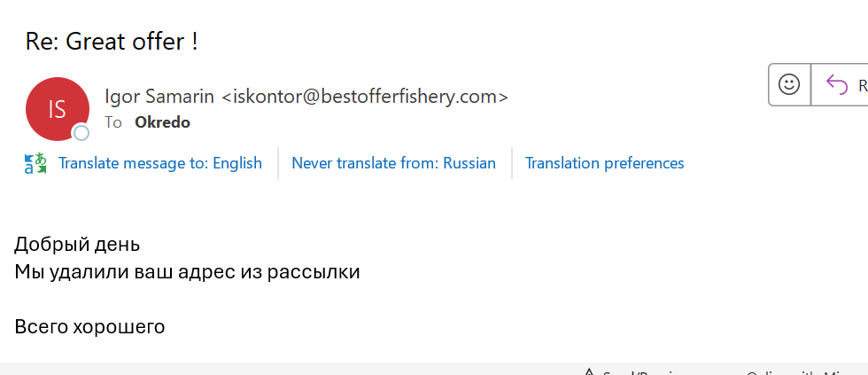Translate message to English
The height and width of the screenshot is (375, 868).
(x=160, y=163)
